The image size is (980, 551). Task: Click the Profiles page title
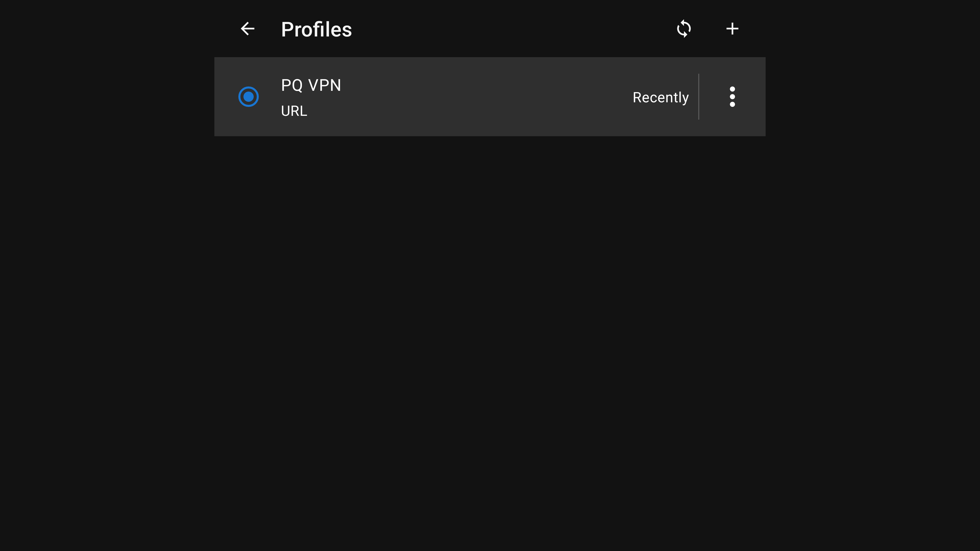coord(316,29)
